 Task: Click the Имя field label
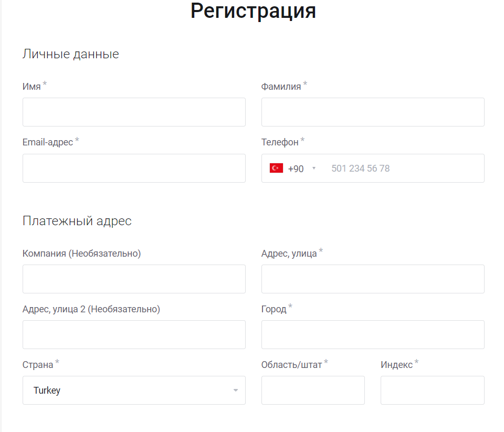click(x=31, y=87)
